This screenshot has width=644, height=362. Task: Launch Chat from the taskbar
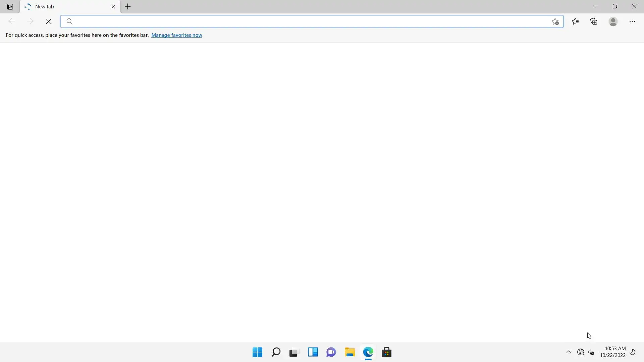pyautogui.click(x=331, y=352)
